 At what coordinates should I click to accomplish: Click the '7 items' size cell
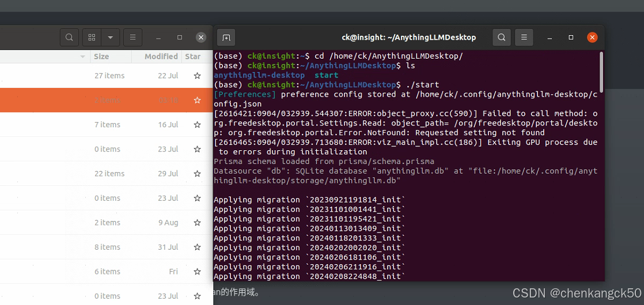coord(107,124)
